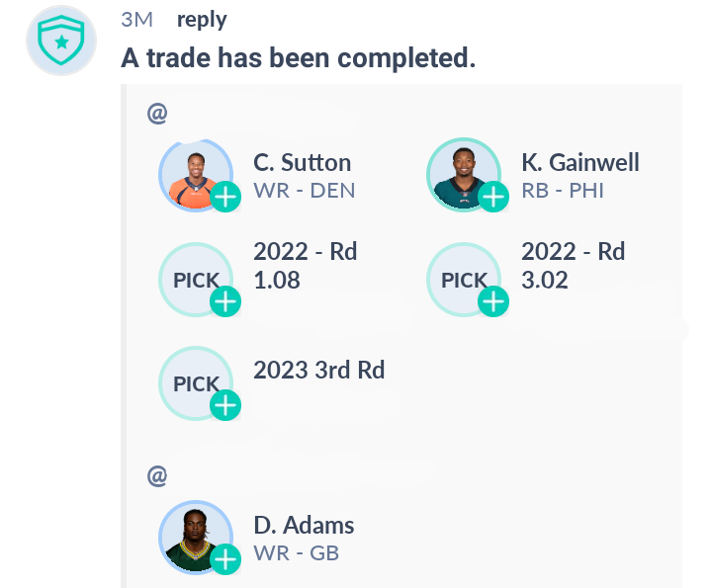712x588 pixels.
Task: Select the D. Adams name text
Action: [304, 526]
